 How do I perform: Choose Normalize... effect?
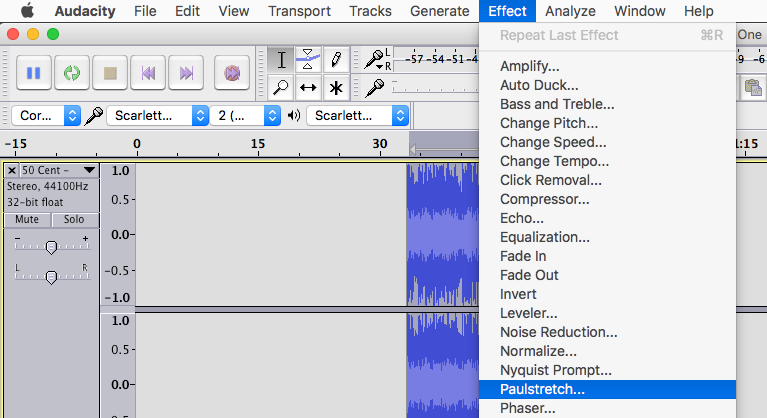[608, 352]
